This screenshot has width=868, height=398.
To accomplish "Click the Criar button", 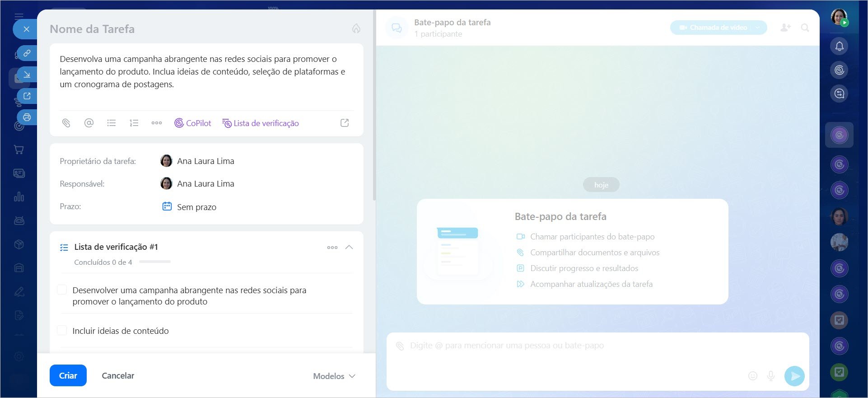I will coord(68,375).
